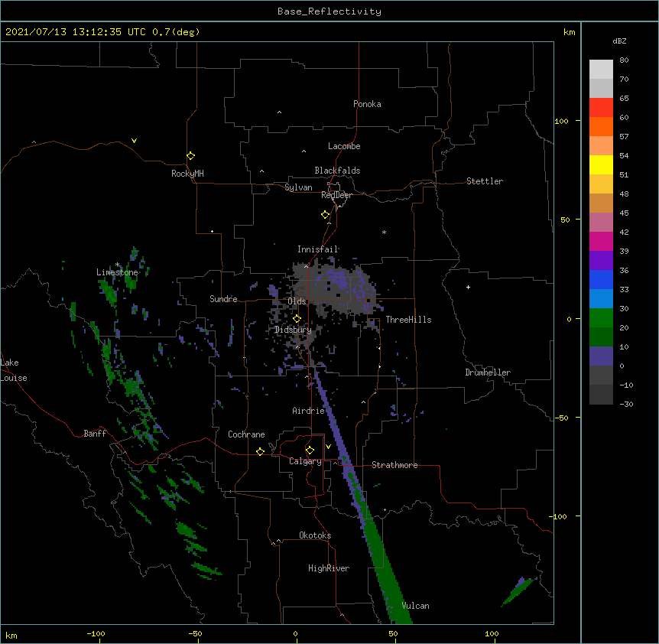This screenshot has height=644, width=659.
Task: Click the yellow diamond marker above Calgary label
Action: click(x=310, y=450)
